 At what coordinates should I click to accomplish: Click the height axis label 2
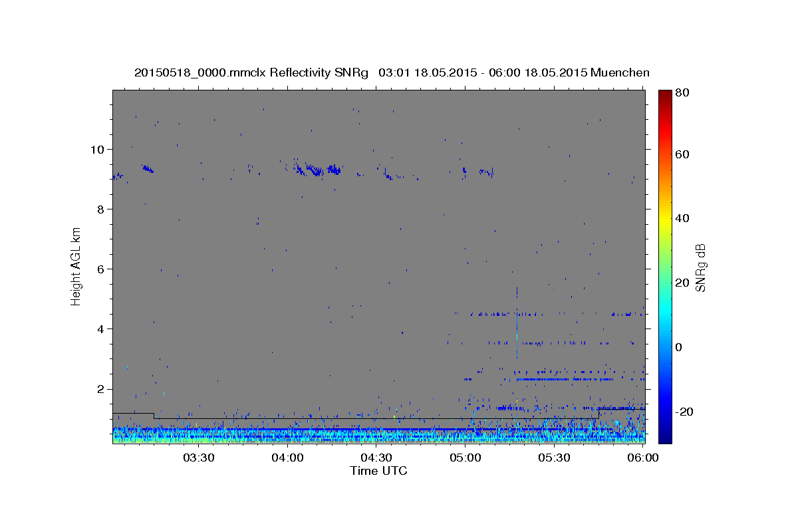(x=100, y=389)
